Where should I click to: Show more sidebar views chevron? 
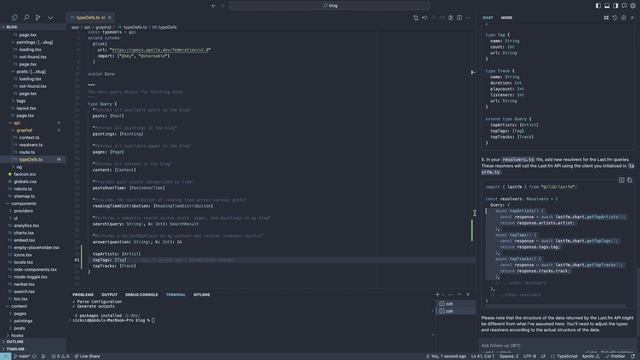pyautogui.click(x=50, y=18)
